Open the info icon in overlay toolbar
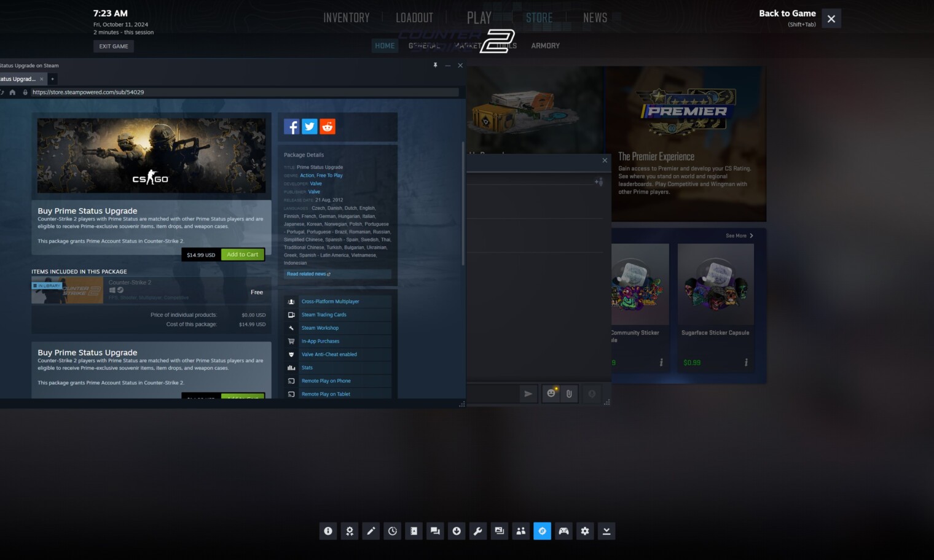This screenshot has width=934, height=560. tap(328, 531)
